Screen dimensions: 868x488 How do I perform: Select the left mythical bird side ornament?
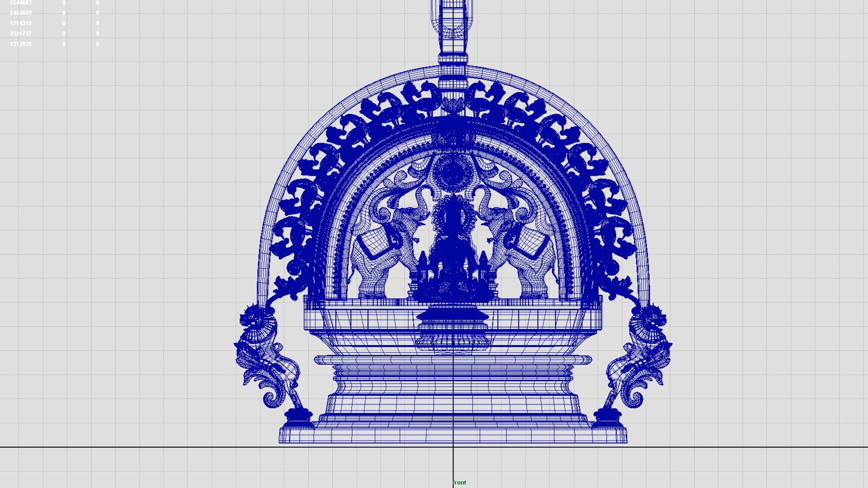click(x=267, y=357)
